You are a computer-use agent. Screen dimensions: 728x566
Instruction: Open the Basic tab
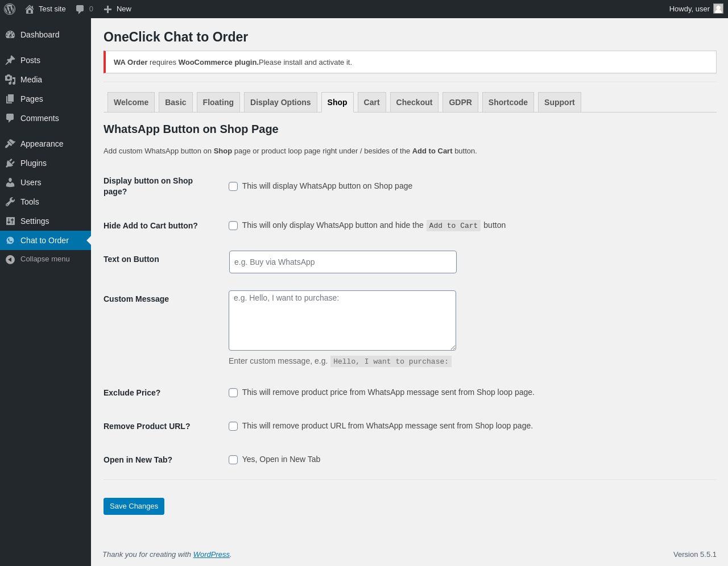[176, 102]
